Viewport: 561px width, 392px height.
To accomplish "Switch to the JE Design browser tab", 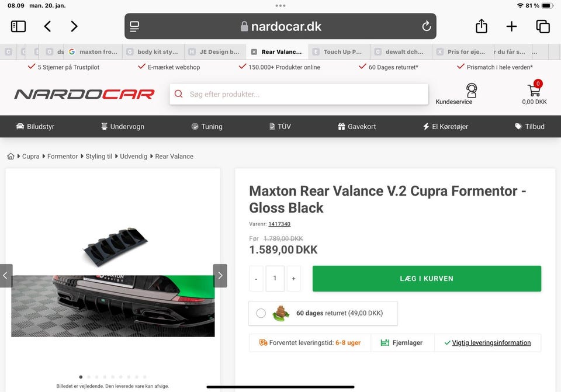I will click(215, 52).
